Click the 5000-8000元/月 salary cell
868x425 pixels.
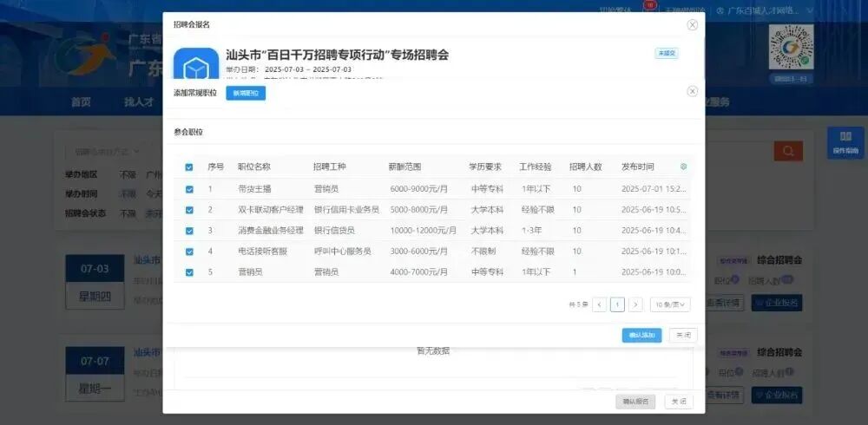(x=419, y=210)
